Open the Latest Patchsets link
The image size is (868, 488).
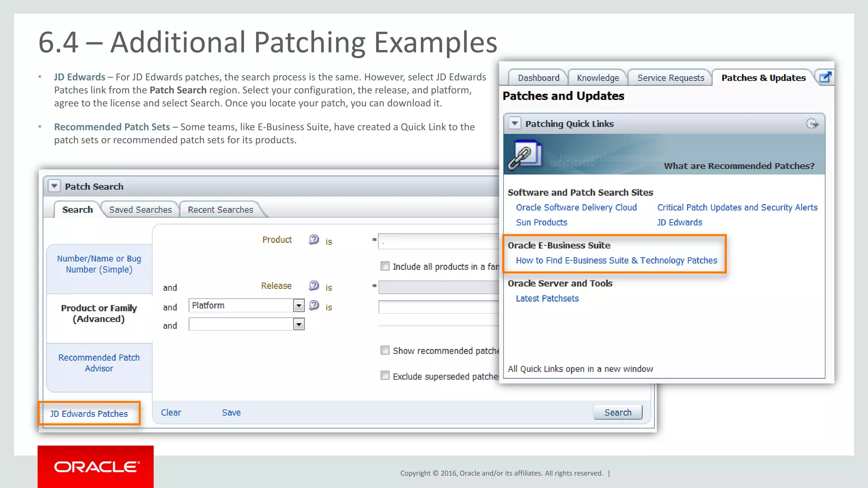pyautogui.click(x=547, y=299)
